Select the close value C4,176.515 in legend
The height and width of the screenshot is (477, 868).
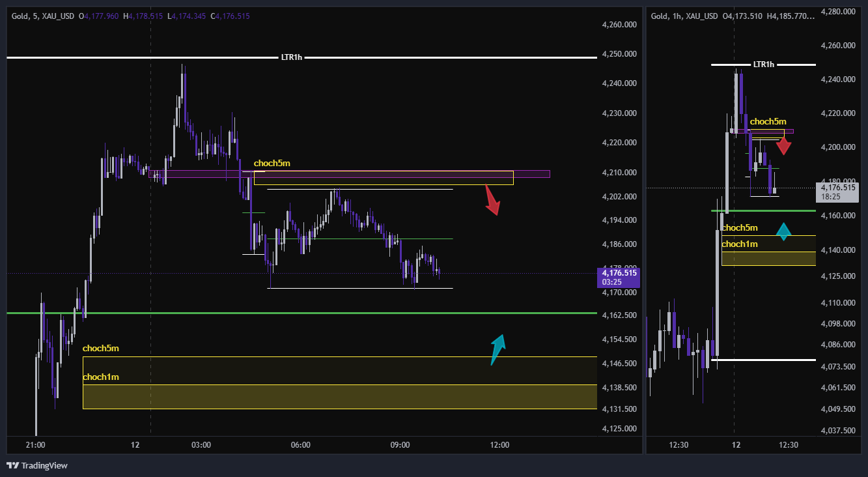tap(230, 16)
